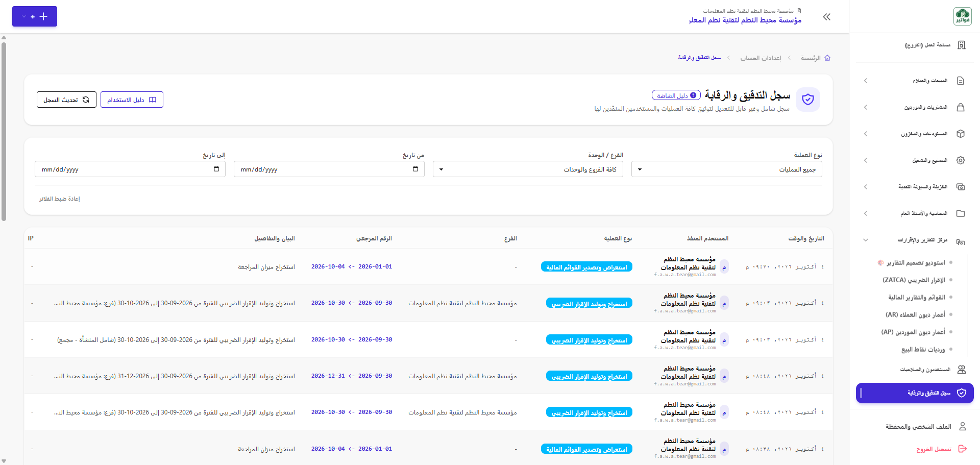Click the 'إلى تاريخ' date input field

coord(130,169)
